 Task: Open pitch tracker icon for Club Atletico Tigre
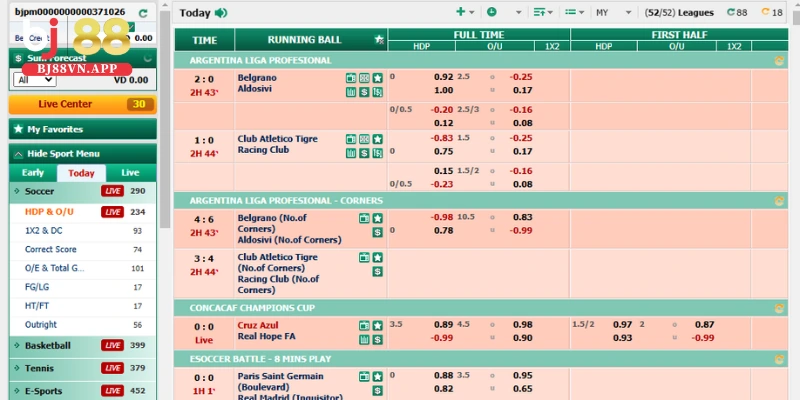pyautogui.click(x=364, y=139)
